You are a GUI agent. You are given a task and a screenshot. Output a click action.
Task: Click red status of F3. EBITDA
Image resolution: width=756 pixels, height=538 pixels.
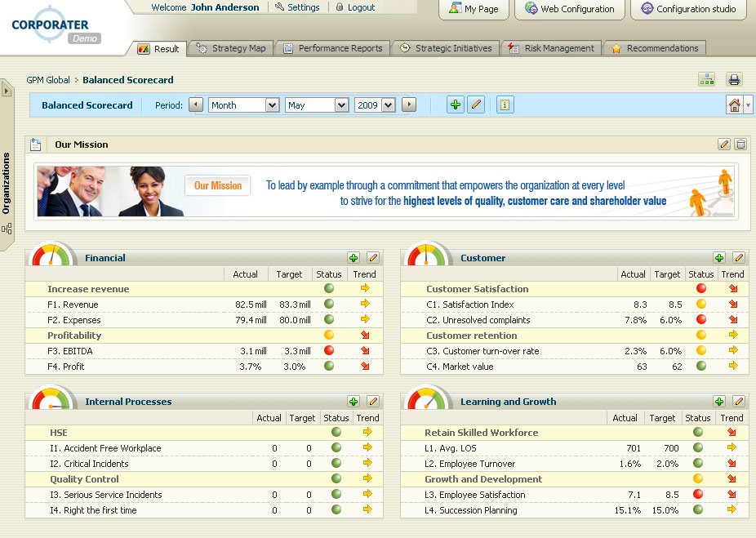329,350
